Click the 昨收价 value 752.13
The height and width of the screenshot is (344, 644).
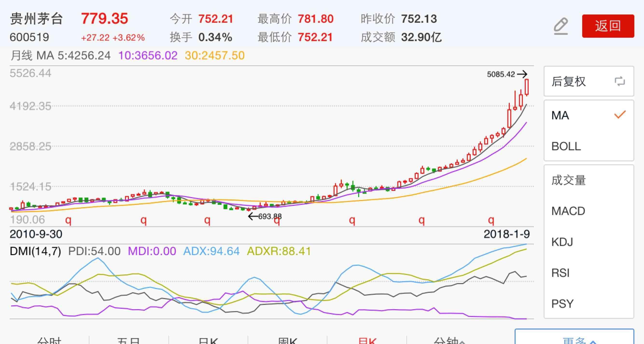click(419, 19)
